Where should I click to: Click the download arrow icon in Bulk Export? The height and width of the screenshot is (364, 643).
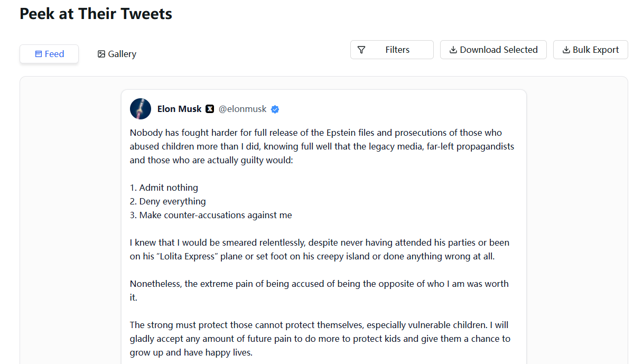click(566, 50)
